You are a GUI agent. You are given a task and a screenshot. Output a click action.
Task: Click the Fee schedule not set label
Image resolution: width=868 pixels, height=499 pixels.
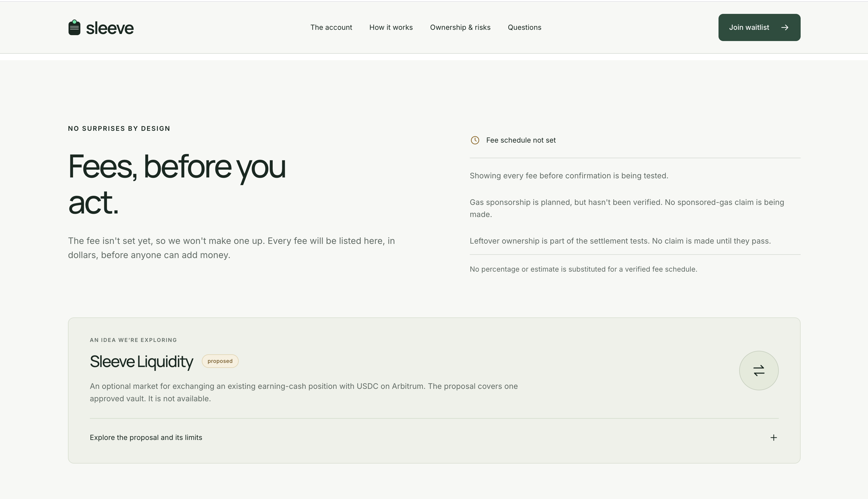click(521, 140)
